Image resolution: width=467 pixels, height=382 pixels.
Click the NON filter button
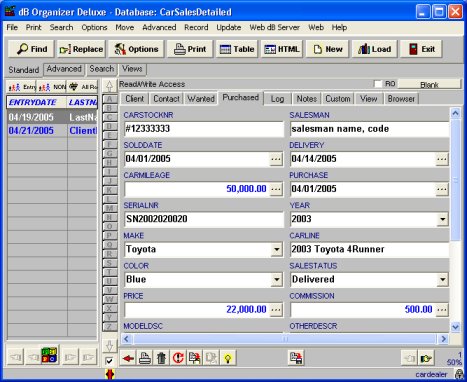point(52,87)
